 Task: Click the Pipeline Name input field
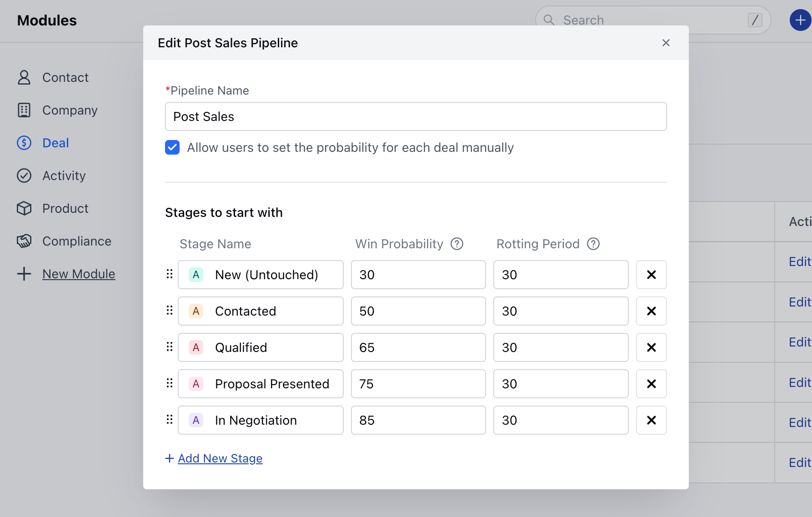click(x=416, y=117)
